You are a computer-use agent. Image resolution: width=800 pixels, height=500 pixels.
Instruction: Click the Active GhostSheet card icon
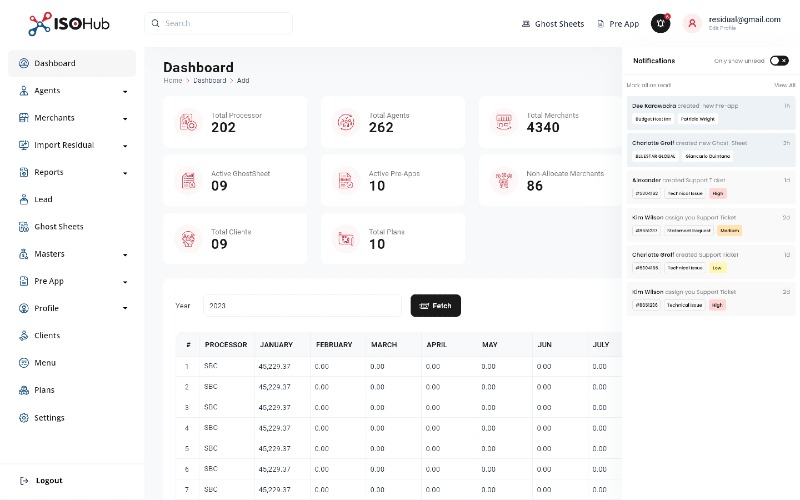[188, 181]
